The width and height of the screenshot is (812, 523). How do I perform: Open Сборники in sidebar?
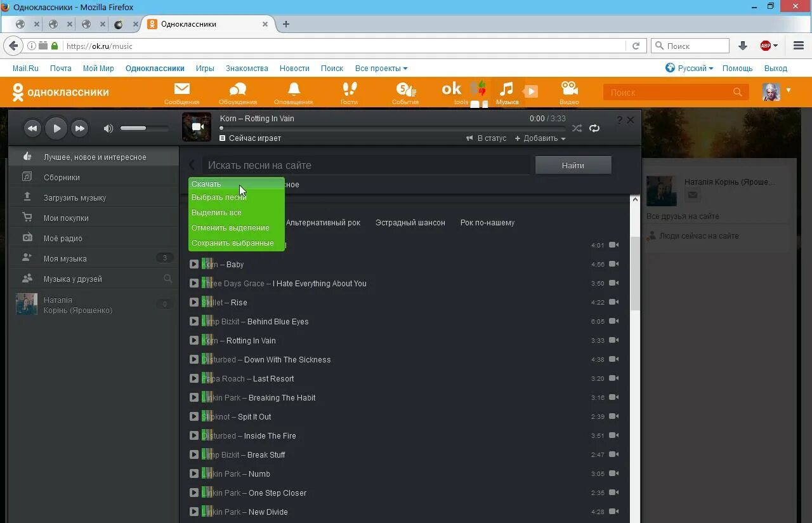point(94,177)
